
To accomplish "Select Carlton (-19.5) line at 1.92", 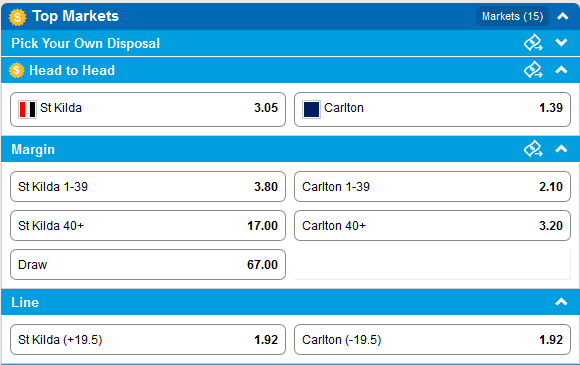I will click(432, 339).
